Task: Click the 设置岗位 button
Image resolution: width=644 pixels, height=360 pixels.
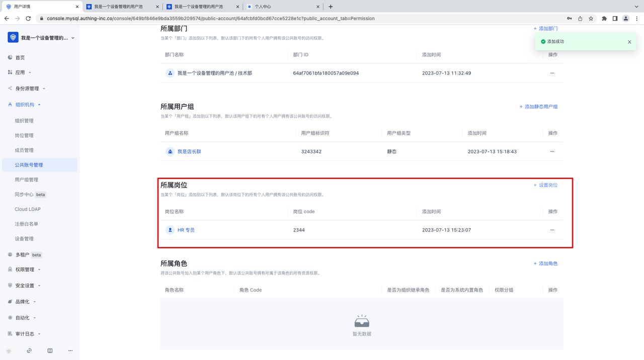Action: pyautogui.click(x=545, y=185)
